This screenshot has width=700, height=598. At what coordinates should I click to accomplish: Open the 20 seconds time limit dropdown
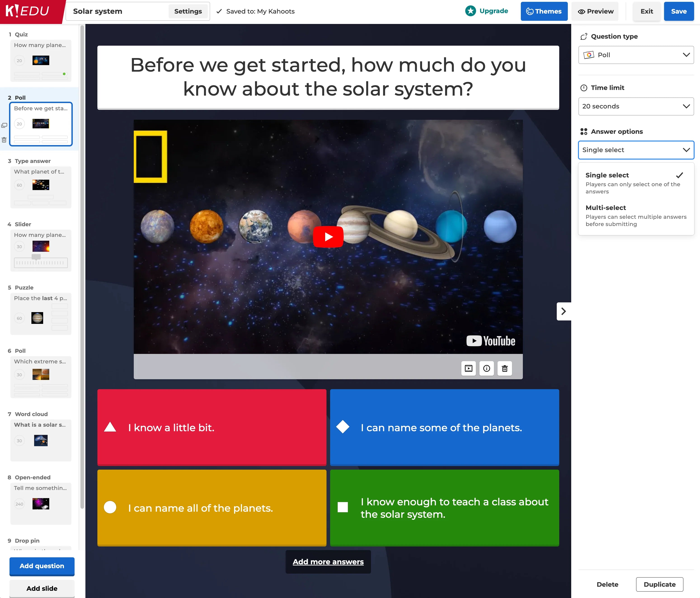[x=636, y=106]
